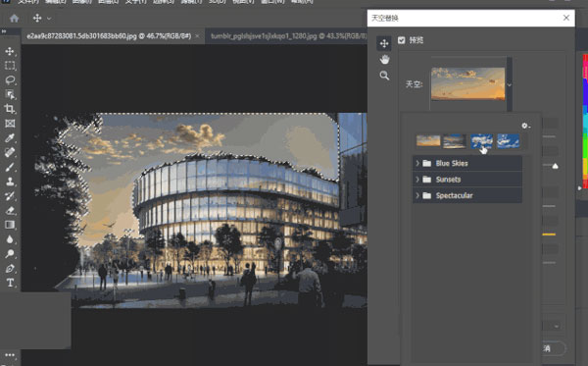The image size is (588, 366).
Task: Select the Dodge tool
Action: 10,254
